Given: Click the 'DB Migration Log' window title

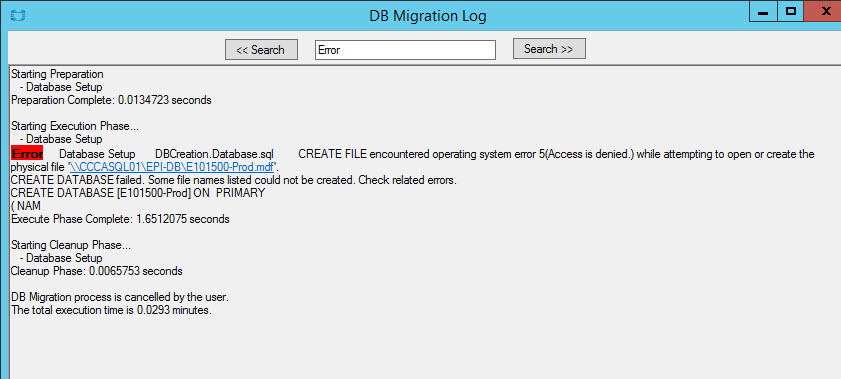Looking at the screenshot, I should click(428, 16).
